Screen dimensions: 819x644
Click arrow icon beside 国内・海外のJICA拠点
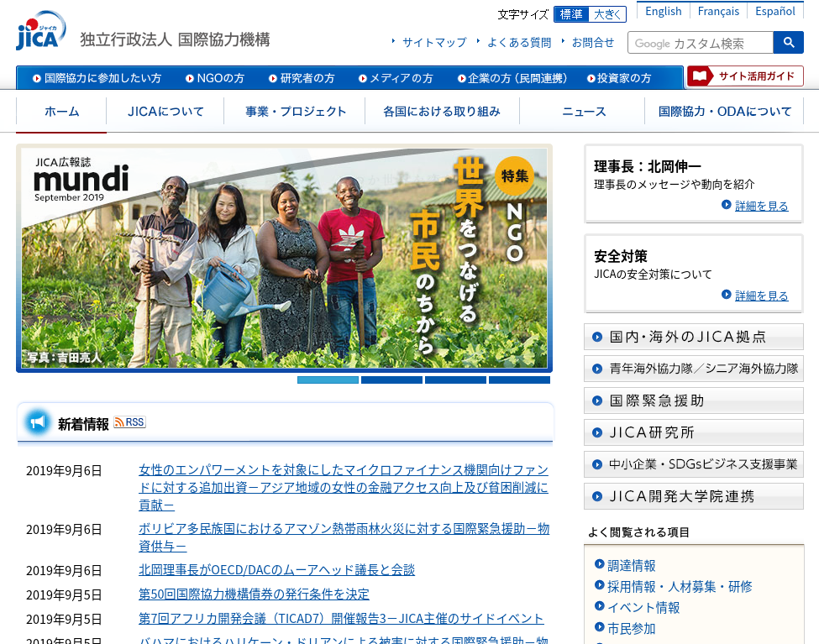point(597,337)
